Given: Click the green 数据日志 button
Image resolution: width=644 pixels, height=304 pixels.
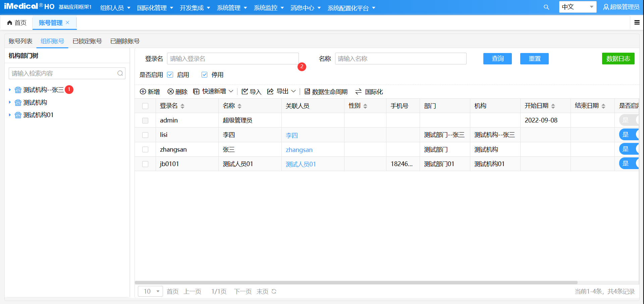Looking at the screenshot, I should pos(618,59).
